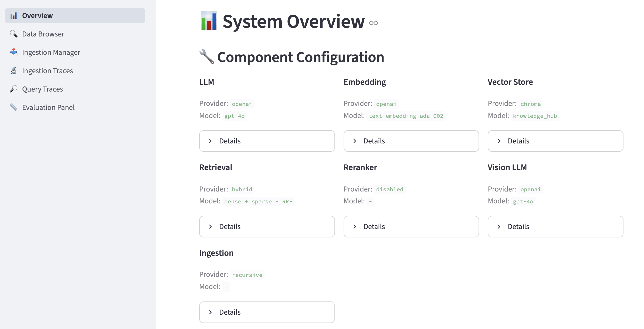
Task: Navigate to Ingestion Traces
Action: (75, 71)
